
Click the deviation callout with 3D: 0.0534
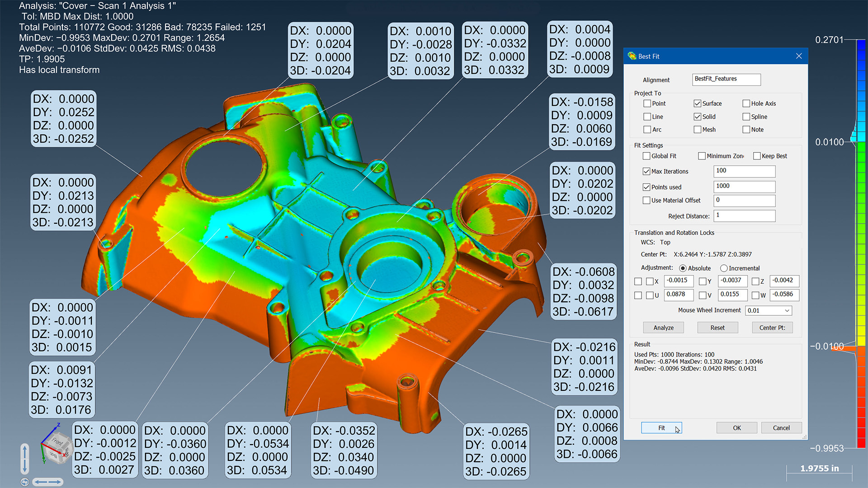tap(258, 450)
